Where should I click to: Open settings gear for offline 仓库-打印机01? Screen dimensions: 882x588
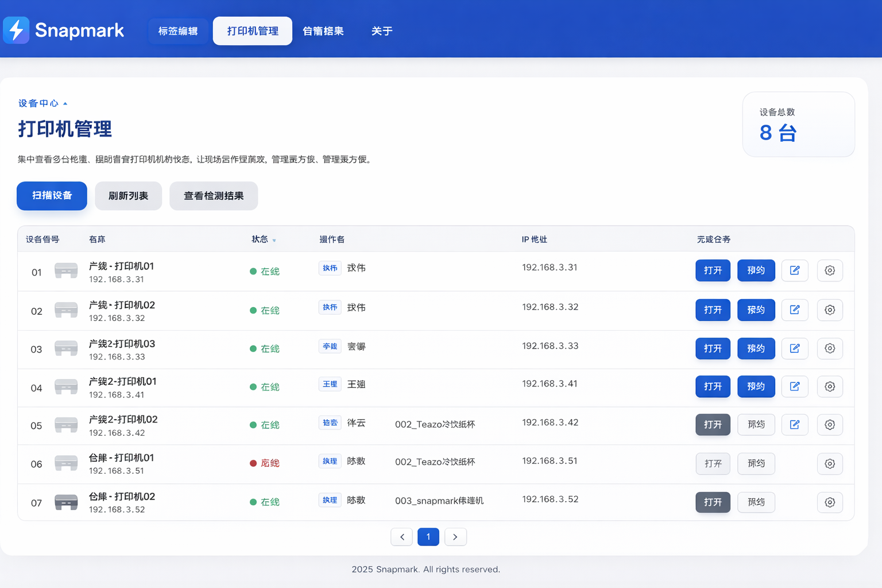point(830,463)
